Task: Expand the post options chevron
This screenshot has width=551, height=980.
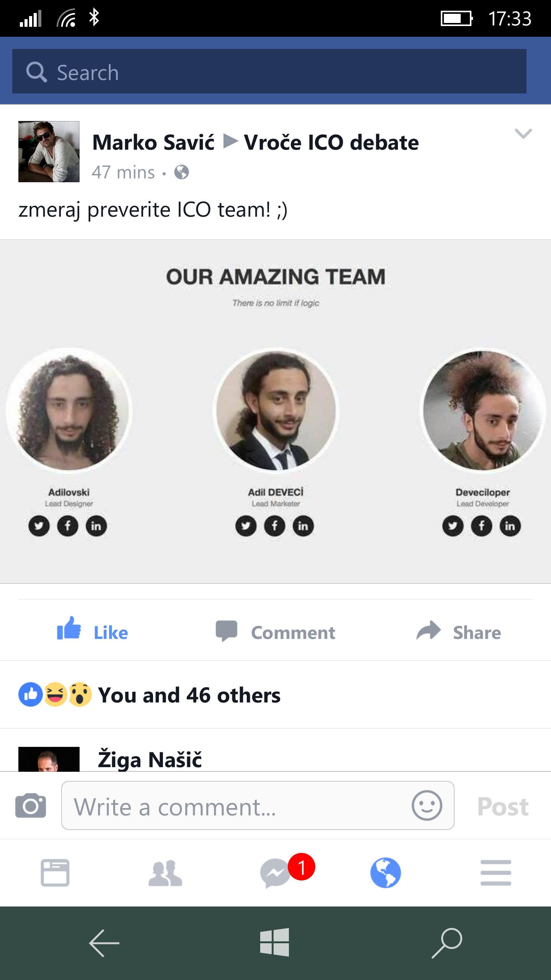Action: (523, 134)
